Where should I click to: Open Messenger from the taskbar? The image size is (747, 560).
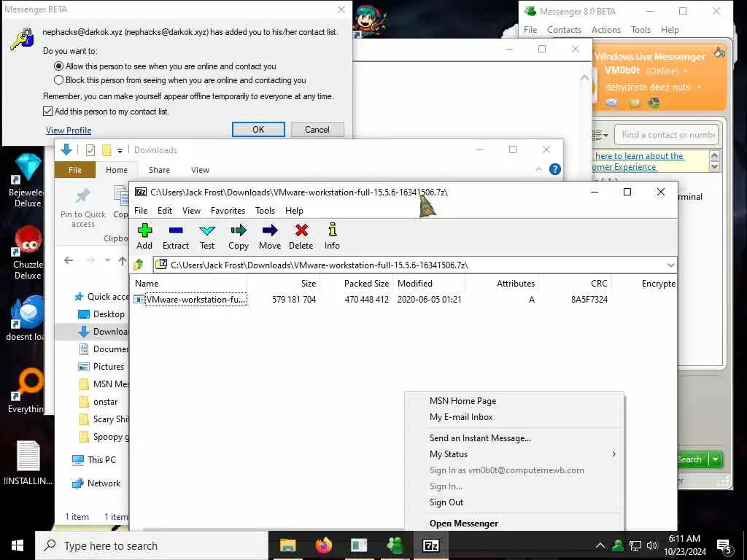click(x=395, y=545)
